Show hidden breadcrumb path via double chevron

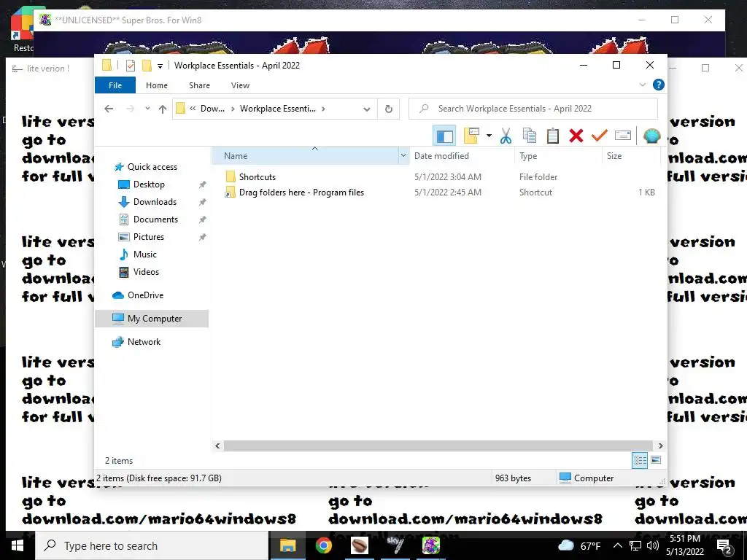click(193, 109)
